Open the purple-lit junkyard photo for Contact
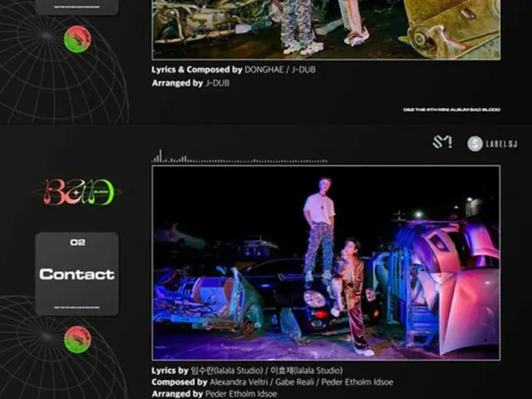This screenshot has width=532, height=399. pyautogui.click(x=326, y=263)
